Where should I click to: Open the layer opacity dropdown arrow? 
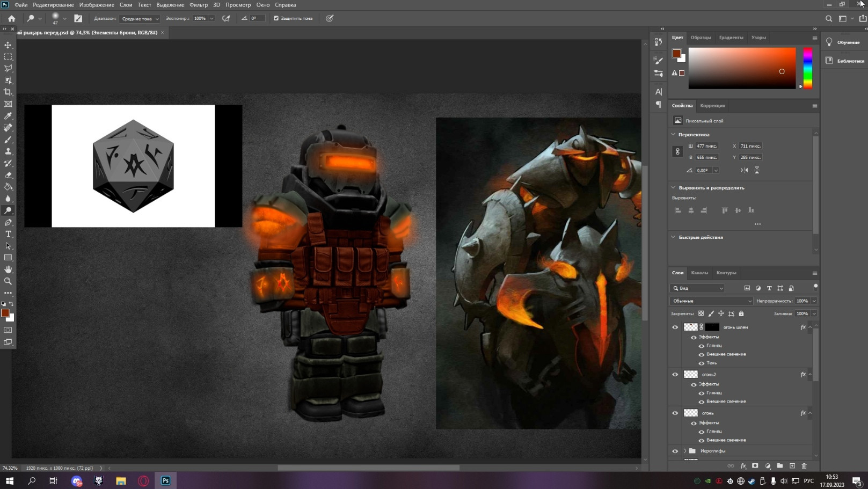tap(814, 301)
